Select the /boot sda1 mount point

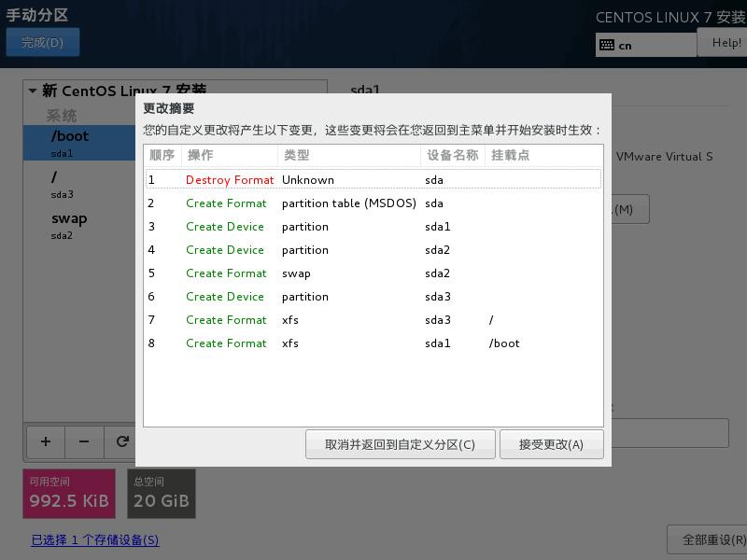[x=79, y=143]
